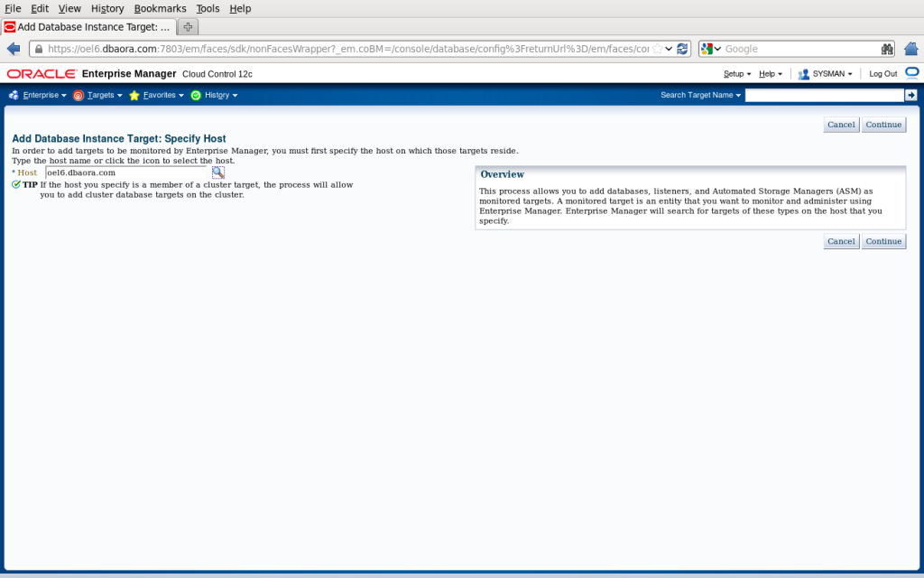
Task: Click the Continue button above the Overview panel
Action: [x=883, y=125]
